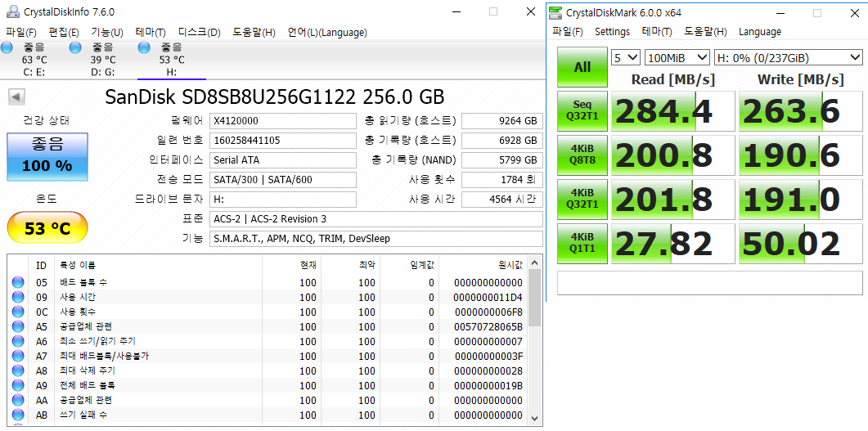Click the 4KiB Q8T8 read result 200.8
Image resolution: width=868 pixels, height=431 pixels.
672,155
